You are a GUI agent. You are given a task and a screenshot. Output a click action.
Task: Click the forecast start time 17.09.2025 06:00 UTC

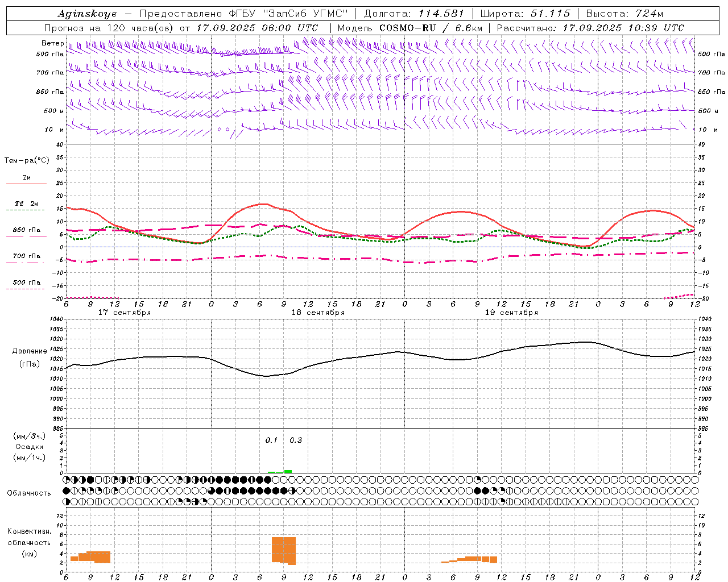pyautogui.click(x=257, y=28)
